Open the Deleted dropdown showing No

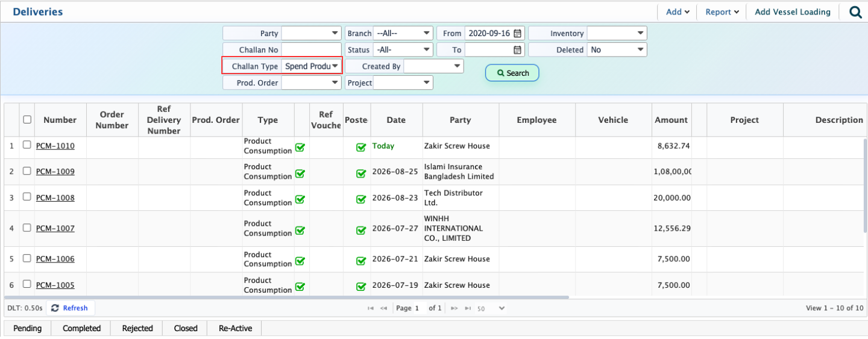(x=617, y=50)
